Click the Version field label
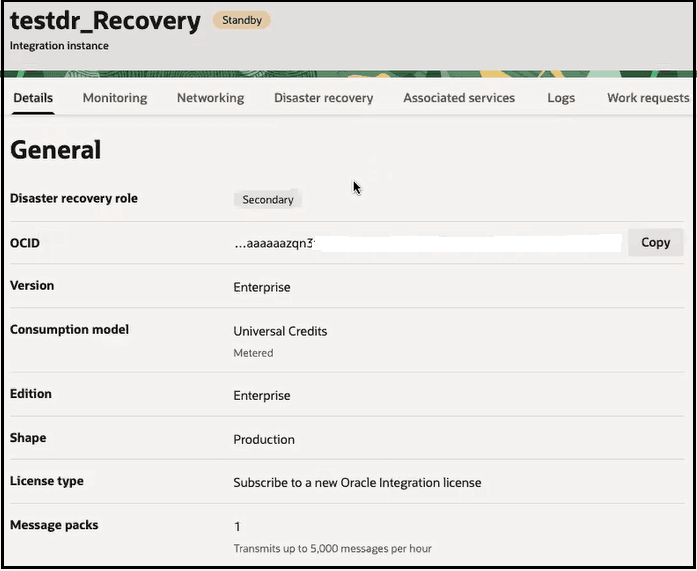697x571 pixels. pos(32,285)
